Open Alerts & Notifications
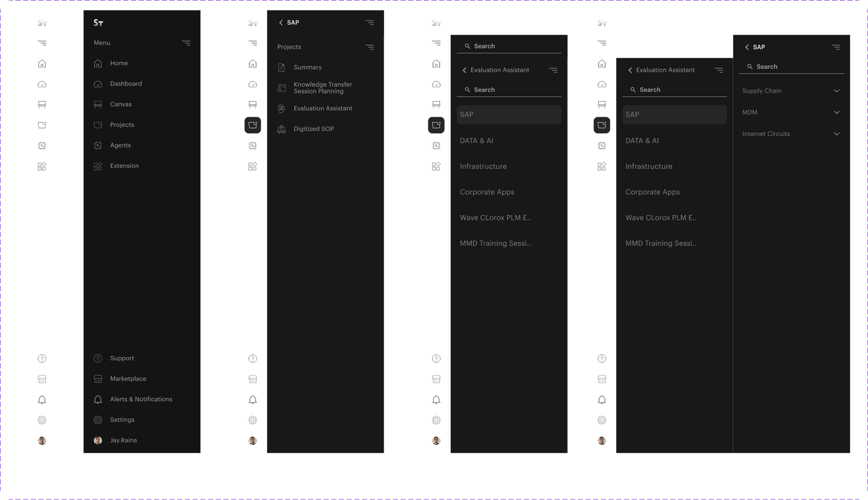 tap(141, 399)
